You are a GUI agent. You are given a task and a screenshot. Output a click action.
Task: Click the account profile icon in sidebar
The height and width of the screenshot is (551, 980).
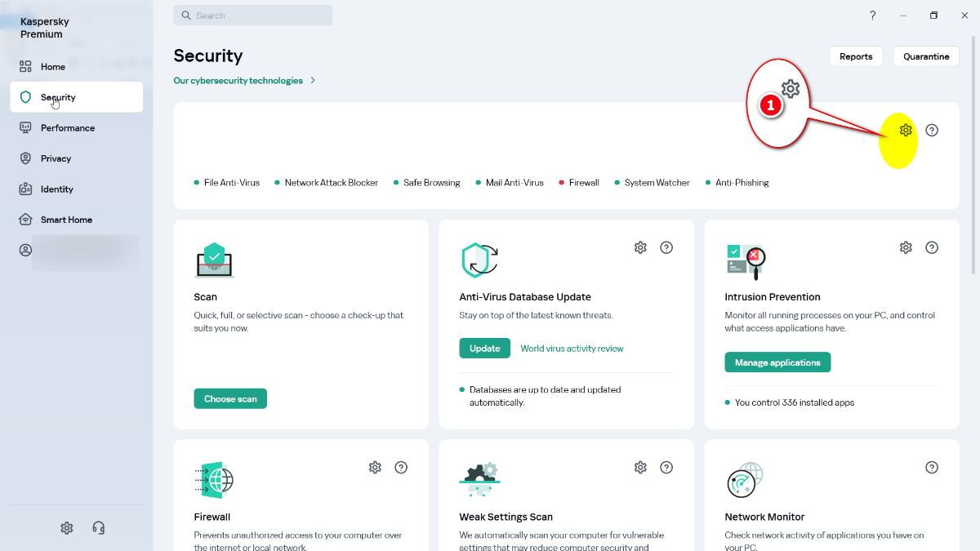pyautogui.click(x=25, y=251)
